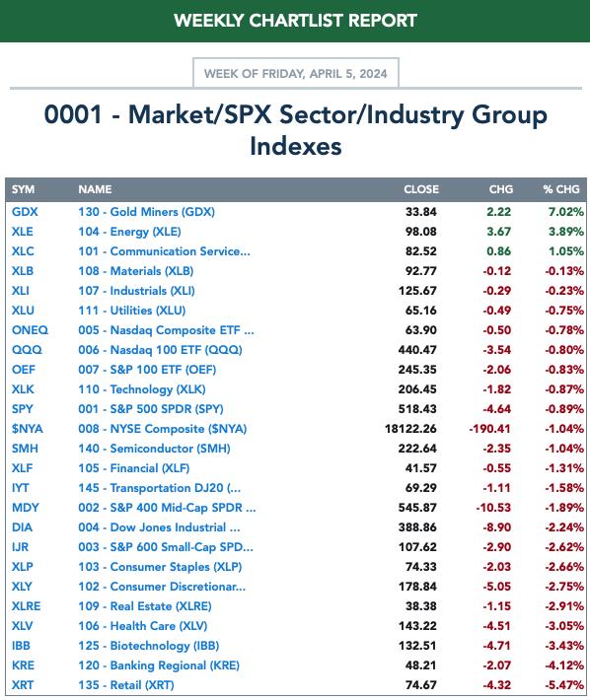Click the CHG column header
590x700 pixels.
tap(501, 189)
